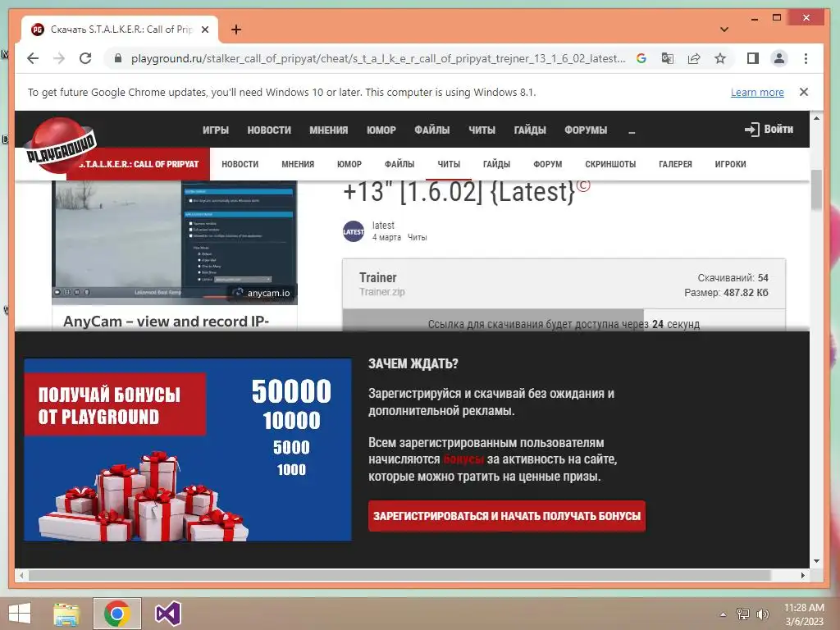The height and width of the screenshot is (630, 840).
Task: Open the latest author avatar
Action: 354,231
